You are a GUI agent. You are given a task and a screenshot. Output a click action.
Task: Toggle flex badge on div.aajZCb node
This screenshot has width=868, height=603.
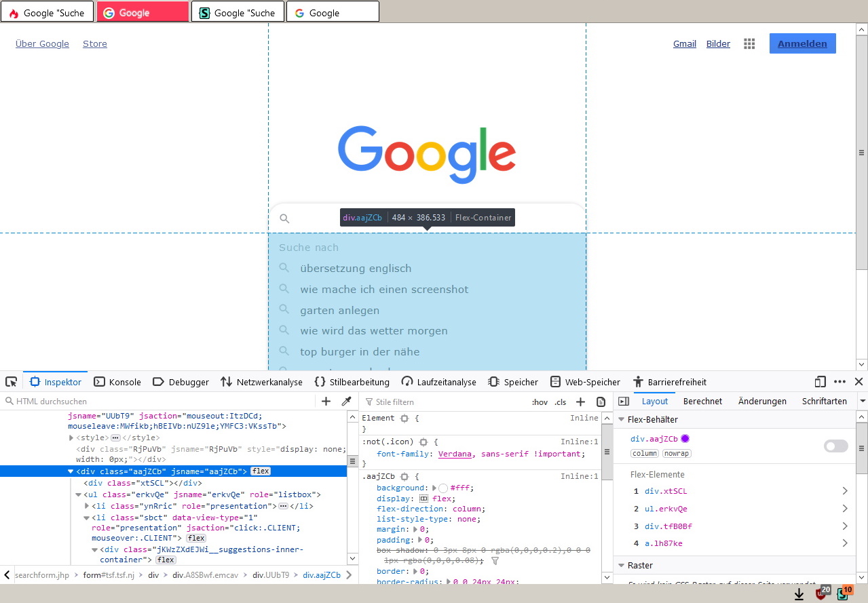[261, 471]
